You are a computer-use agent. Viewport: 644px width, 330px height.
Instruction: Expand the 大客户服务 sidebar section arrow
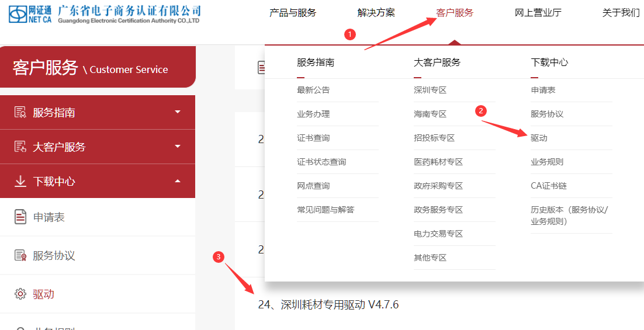178,147
